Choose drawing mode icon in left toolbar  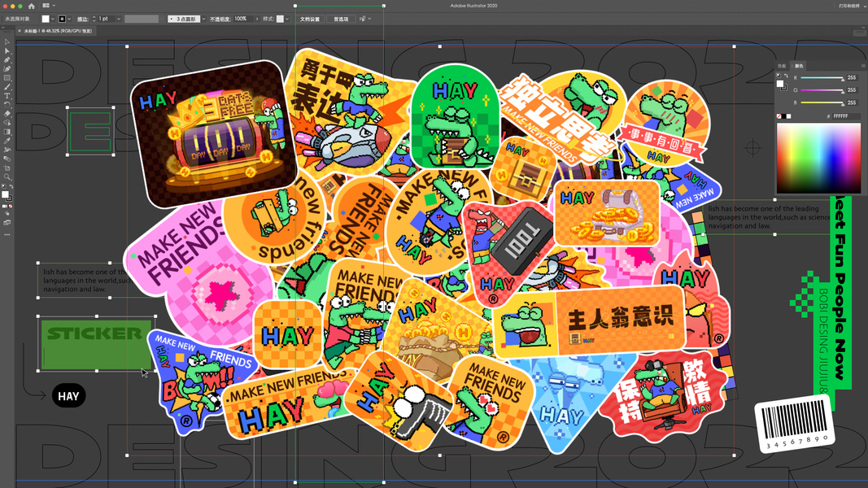(7, 214)
